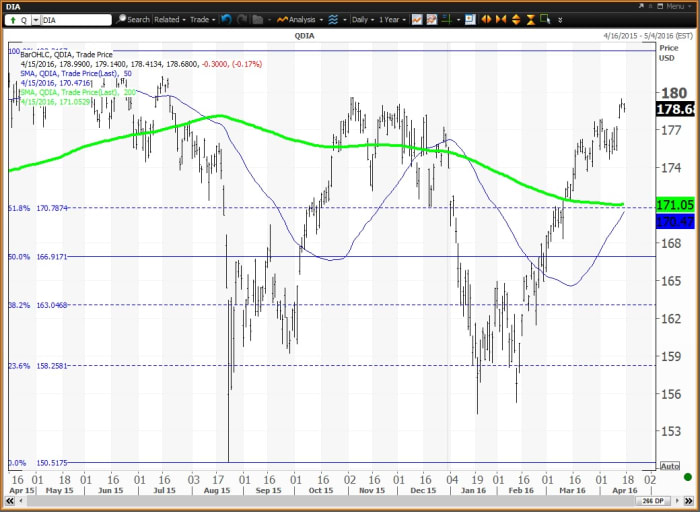Click the Price USD axis header
This screenshot has height=512, width=700.
pos(668,53)
